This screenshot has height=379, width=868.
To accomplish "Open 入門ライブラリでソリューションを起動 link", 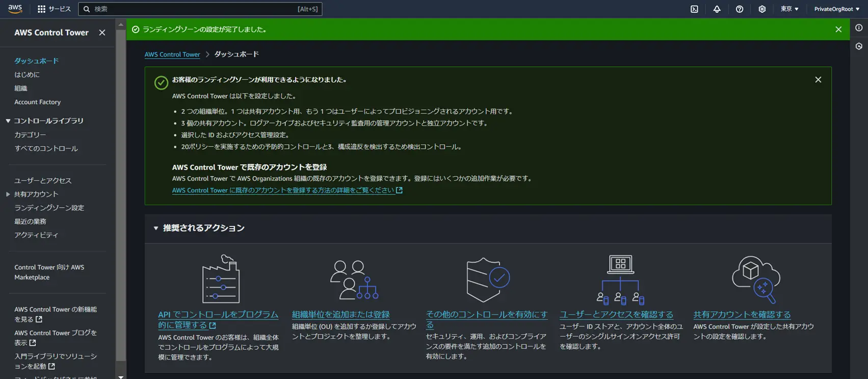I will 56,361.
